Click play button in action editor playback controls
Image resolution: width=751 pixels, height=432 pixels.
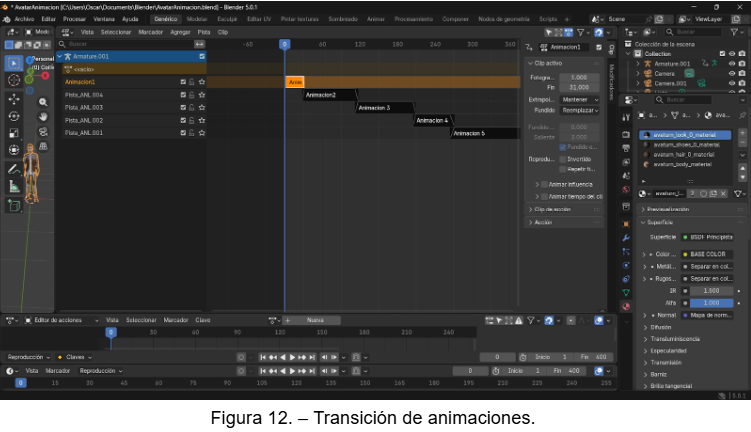click(293, 357)
